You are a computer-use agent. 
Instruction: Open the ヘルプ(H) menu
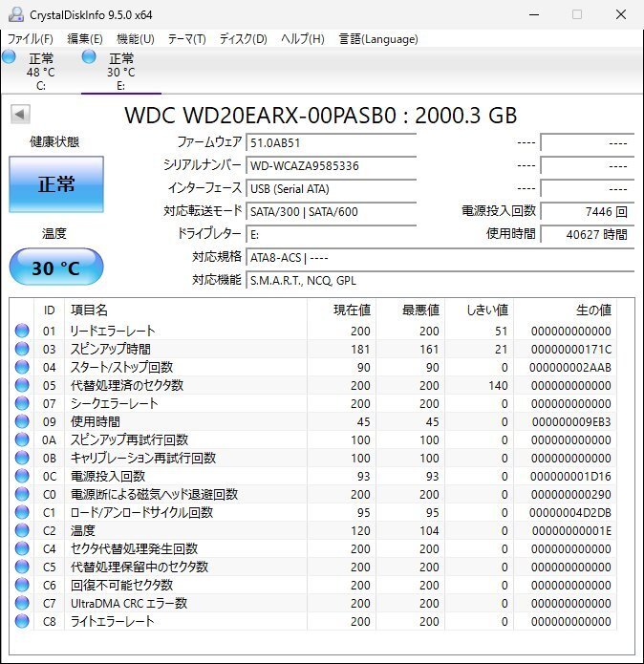pos(302,39)
